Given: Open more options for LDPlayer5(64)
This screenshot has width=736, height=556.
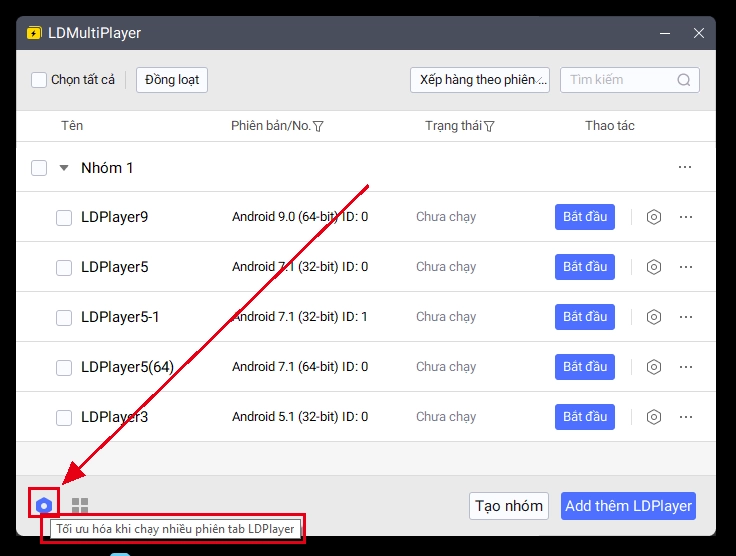Looking at the screenshot, I should [x=686, y=367].
